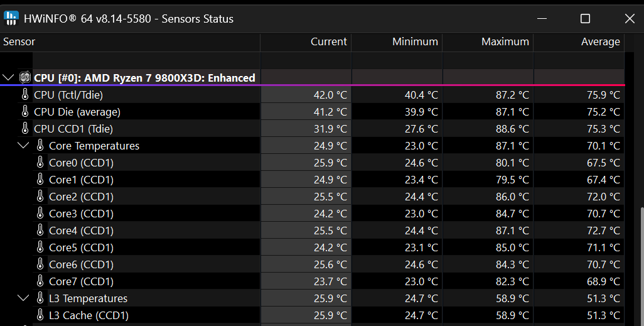Screen dimensions: 644x326
Task: Click the Current column header
Action: pos(306,42)
